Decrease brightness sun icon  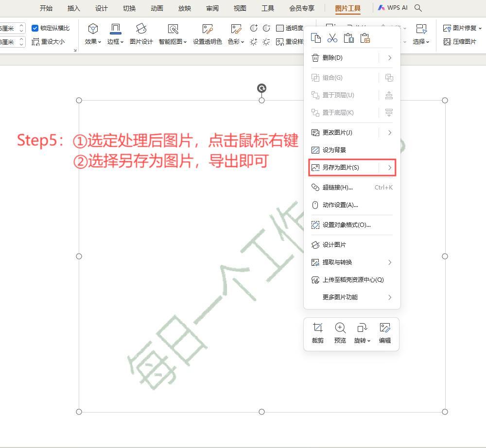[266, 42]
